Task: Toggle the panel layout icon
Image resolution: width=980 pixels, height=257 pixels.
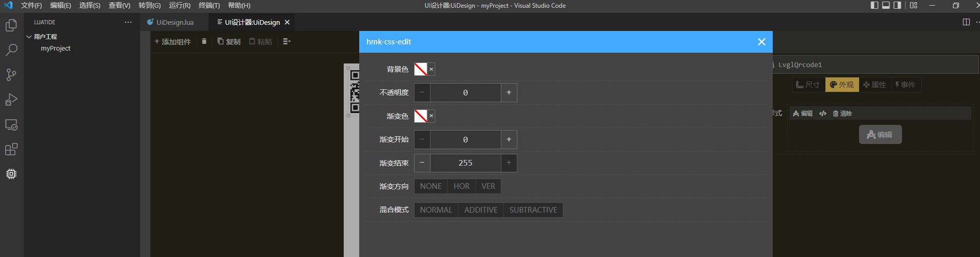Action: [886, 5]
